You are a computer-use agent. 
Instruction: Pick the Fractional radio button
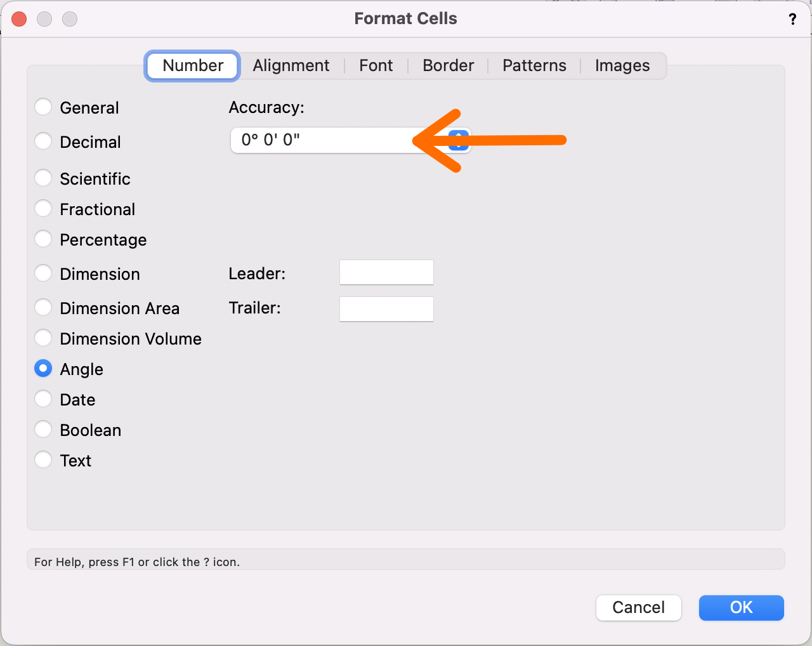(x=43, y=209)
